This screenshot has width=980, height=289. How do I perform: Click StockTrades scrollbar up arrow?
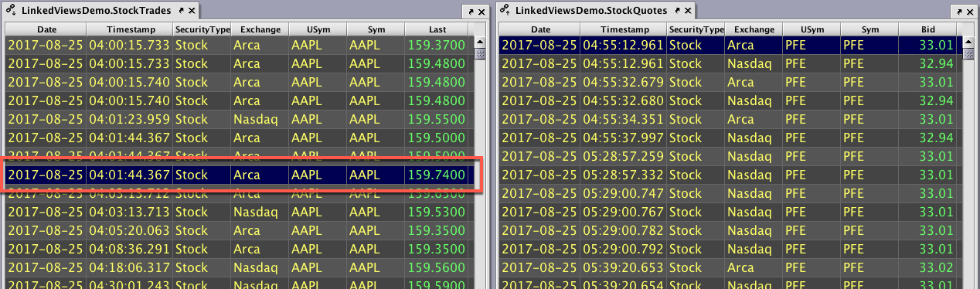click(x=480, y=43)
